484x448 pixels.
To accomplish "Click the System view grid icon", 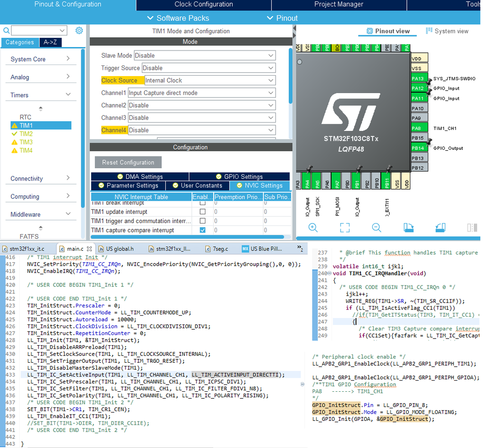I will pyautogui.click(x=429, y=31).
